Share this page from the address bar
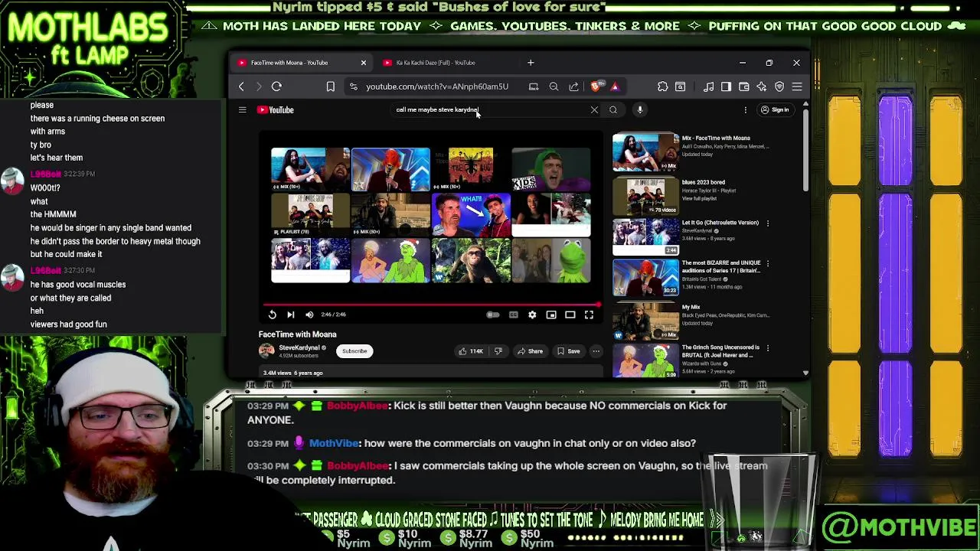Viewport: 980px width, 551px height. point(573,86)
